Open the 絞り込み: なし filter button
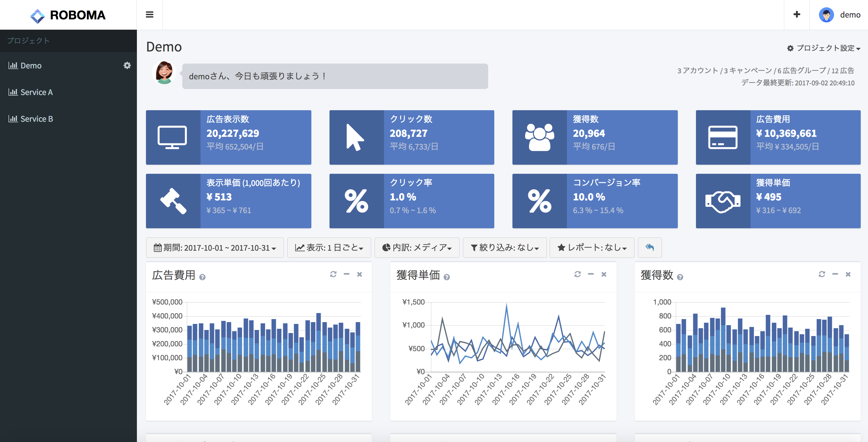This screenshot has width=868, height=442. pyautogui.click(x=505, y=248)
